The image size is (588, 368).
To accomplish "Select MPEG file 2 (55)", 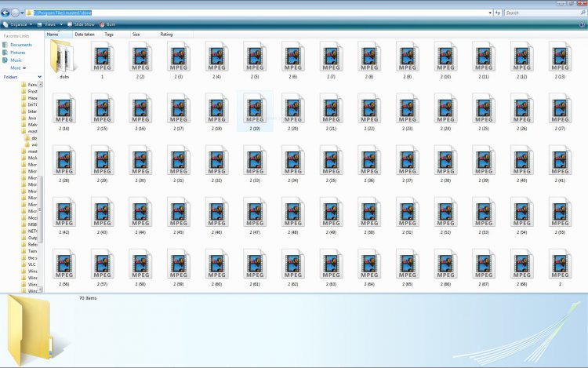I will coord(560,212).
